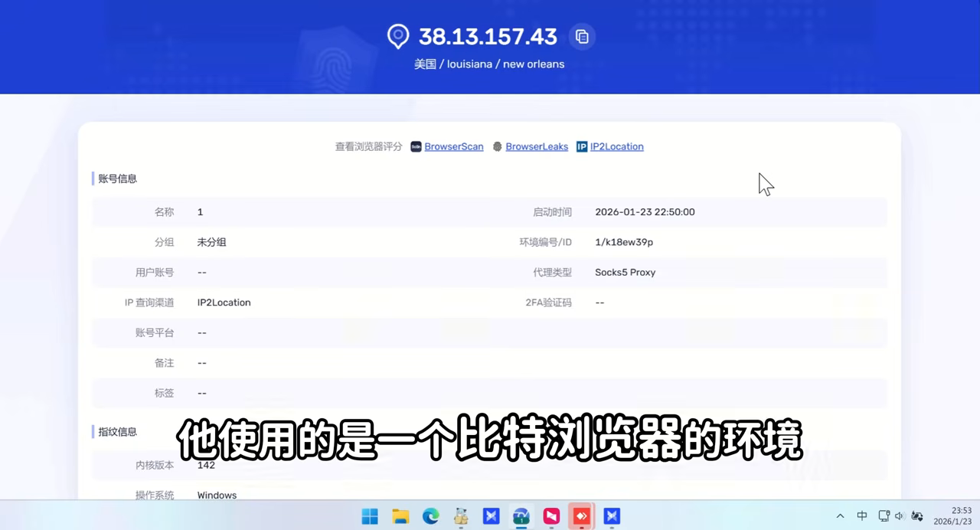
Task: Open the red AnyDesk-style taskbar app
Action: pos(582,516)
